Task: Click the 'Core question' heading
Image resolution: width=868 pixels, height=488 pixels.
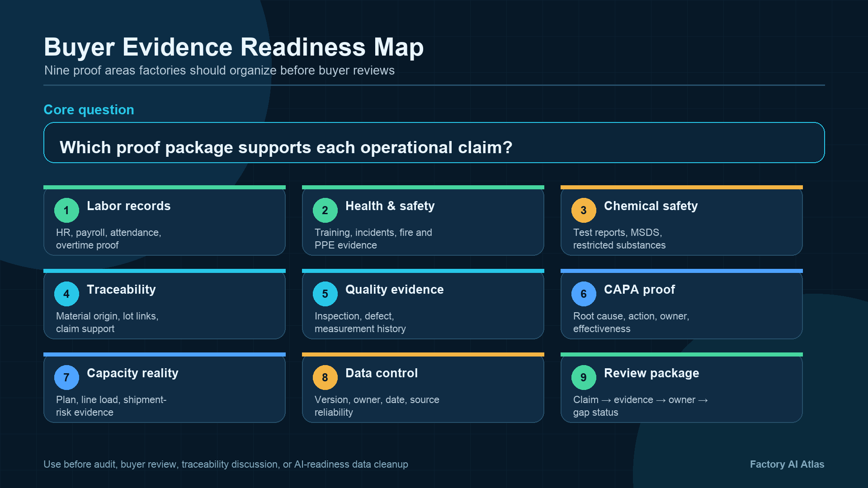Action: [89, 110]
